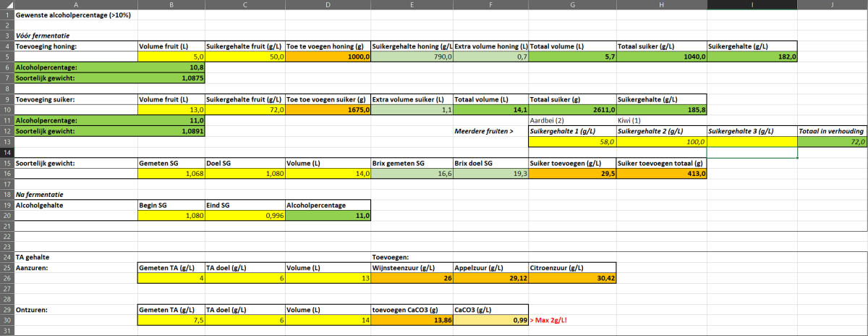Select row header 14
This screenshot has width=868, height=336.
(6, 153)
